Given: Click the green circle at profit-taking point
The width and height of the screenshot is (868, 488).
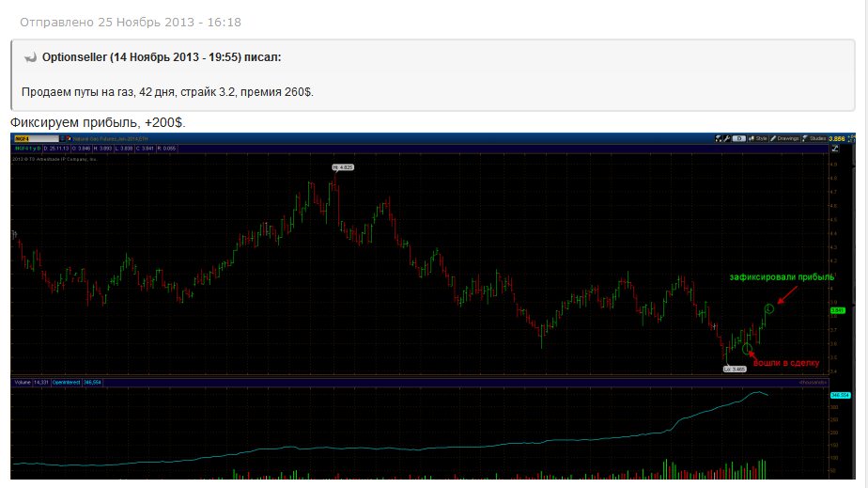Looking at the screenshot, I should click(769, 308).
